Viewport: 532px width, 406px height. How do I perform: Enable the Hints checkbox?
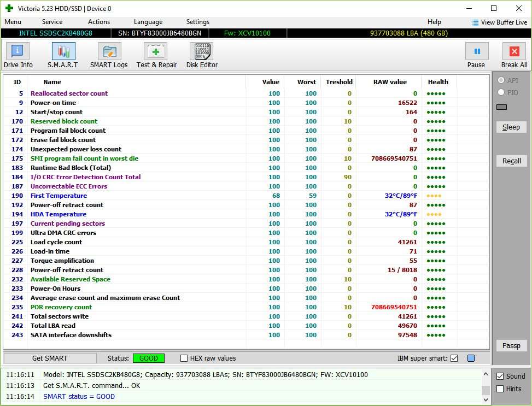[500, 389]
